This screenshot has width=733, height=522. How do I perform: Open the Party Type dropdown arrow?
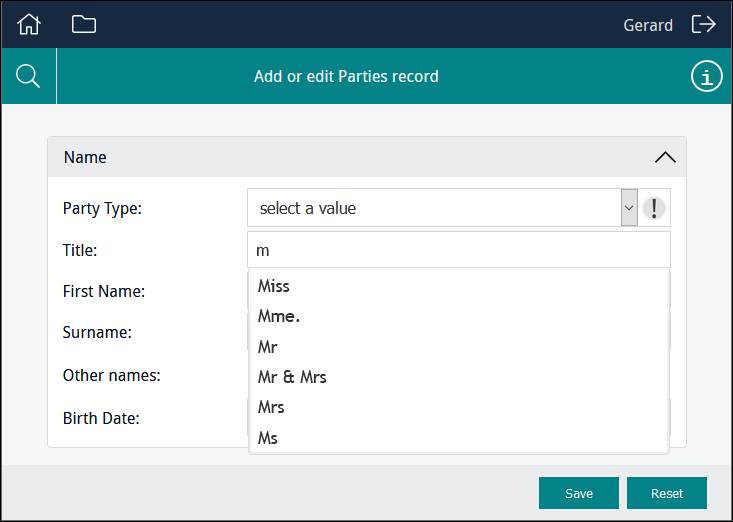point(629,208)
